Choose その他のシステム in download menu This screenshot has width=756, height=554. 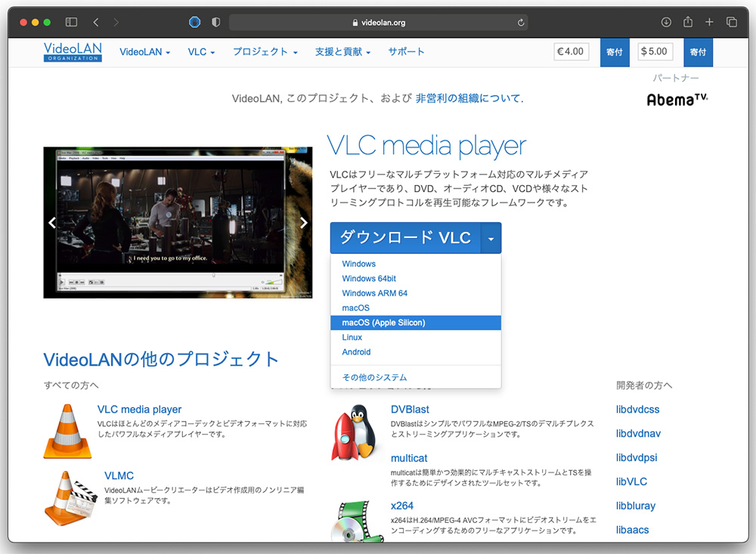click(416, 377)
